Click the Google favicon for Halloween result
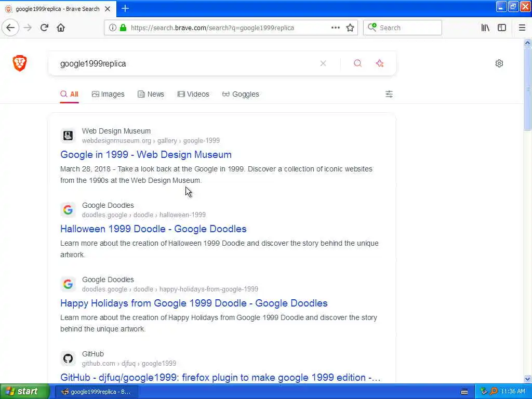The height and width of the screenshot is (399, 532). coord(68,210)
